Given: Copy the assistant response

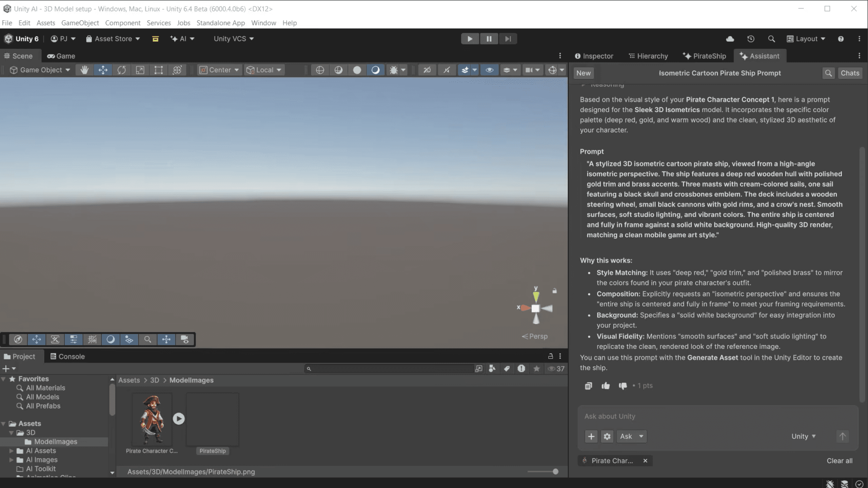Looking at the screenshot, I should (588, 386).
